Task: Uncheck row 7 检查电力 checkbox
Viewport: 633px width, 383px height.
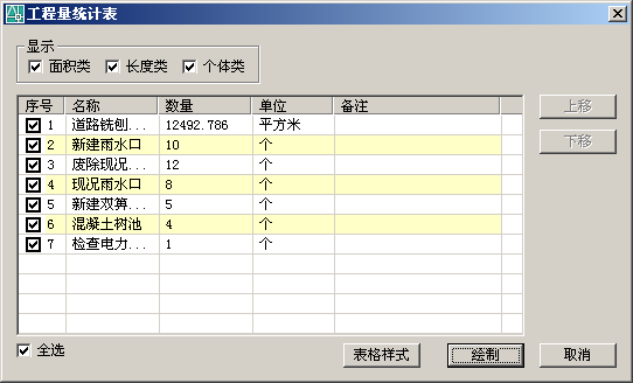Action: 33,244
